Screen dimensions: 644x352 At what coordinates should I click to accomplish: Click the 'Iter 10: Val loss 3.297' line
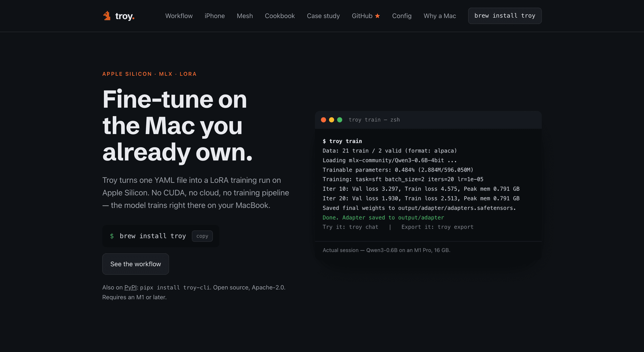click(421, 189)
